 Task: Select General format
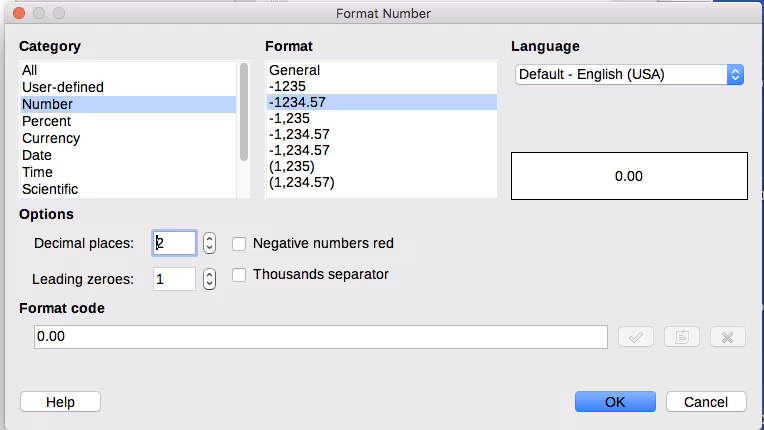tap(382, 71)
